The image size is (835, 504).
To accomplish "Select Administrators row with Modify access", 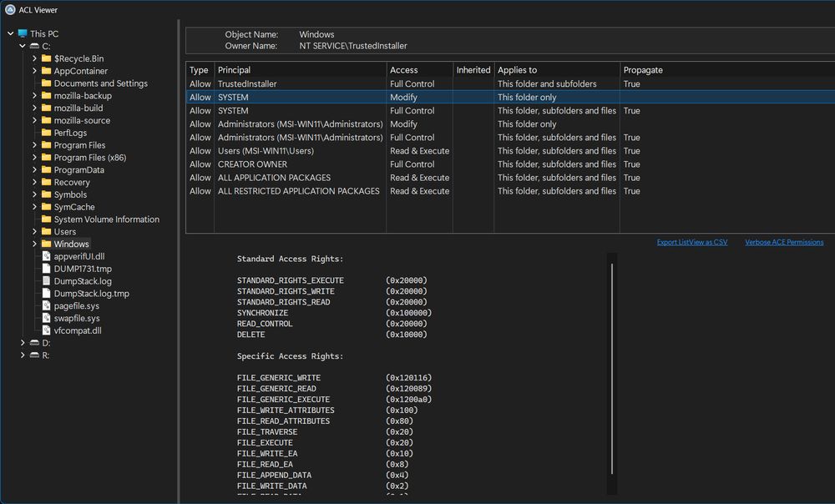I will click(510, 124).
